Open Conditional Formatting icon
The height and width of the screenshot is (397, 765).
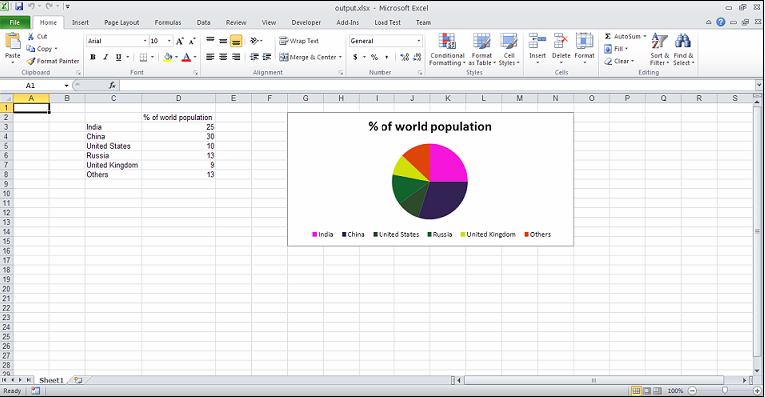click(x=447, y=42)
